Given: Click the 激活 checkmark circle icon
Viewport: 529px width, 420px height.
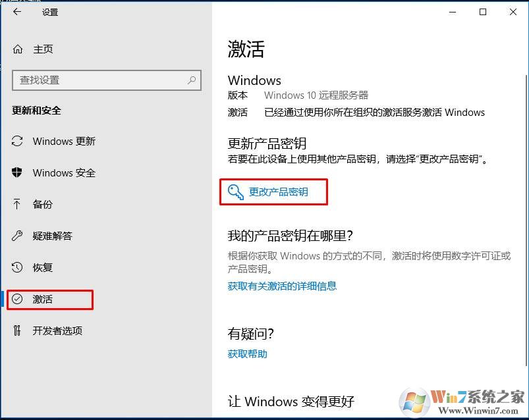Looking at the screenshot, I should click(17, 299).
